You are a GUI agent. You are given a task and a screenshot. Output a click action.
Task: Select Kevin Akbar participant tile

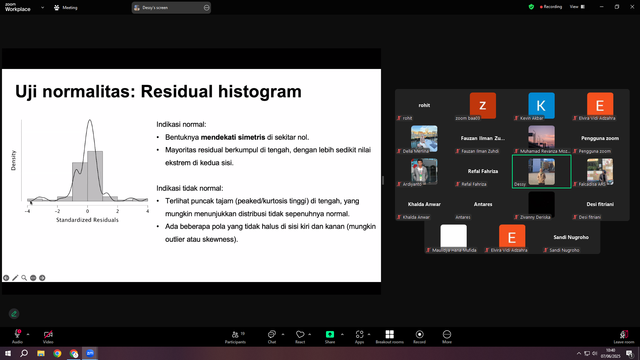coord(541,106)
